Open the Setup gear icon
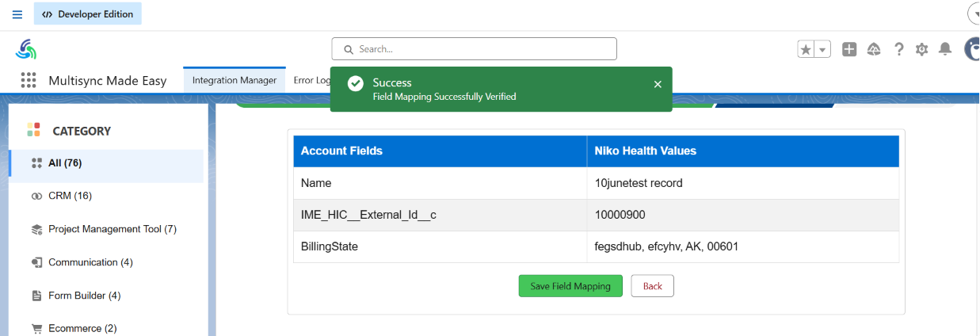This screenshot has width=980, height=336. point(921,49)
